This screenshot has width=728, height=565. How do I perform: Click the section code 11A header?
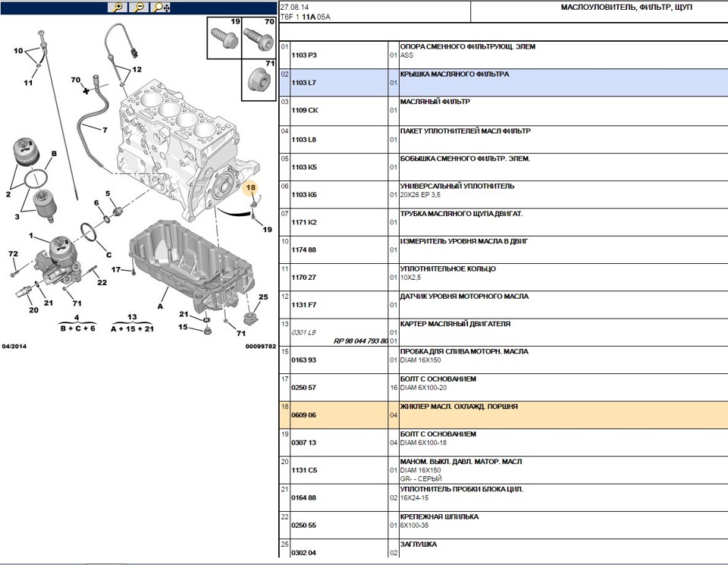click(309, 17)
